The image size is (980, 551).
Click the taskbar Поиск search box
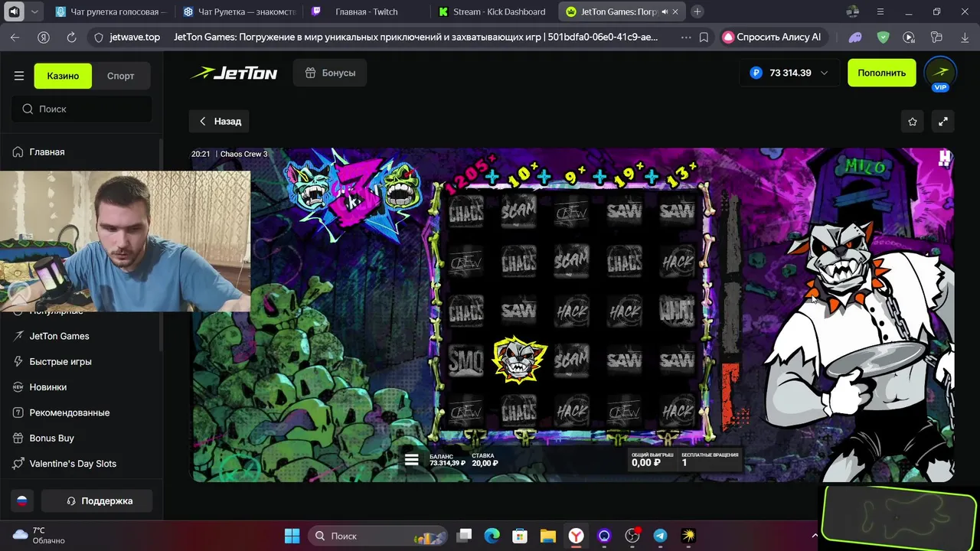378,536
